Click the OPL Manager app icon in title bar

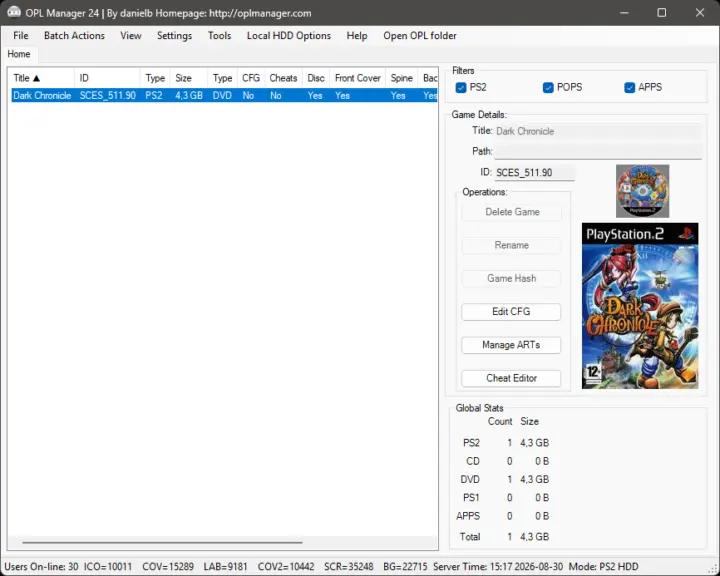click(14, 12)
